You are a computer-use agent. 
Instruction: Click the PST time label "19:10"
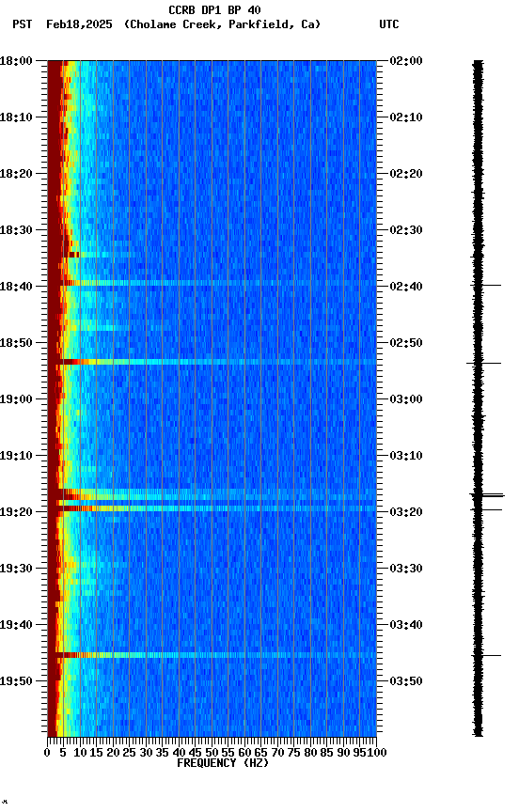(16, 456)
